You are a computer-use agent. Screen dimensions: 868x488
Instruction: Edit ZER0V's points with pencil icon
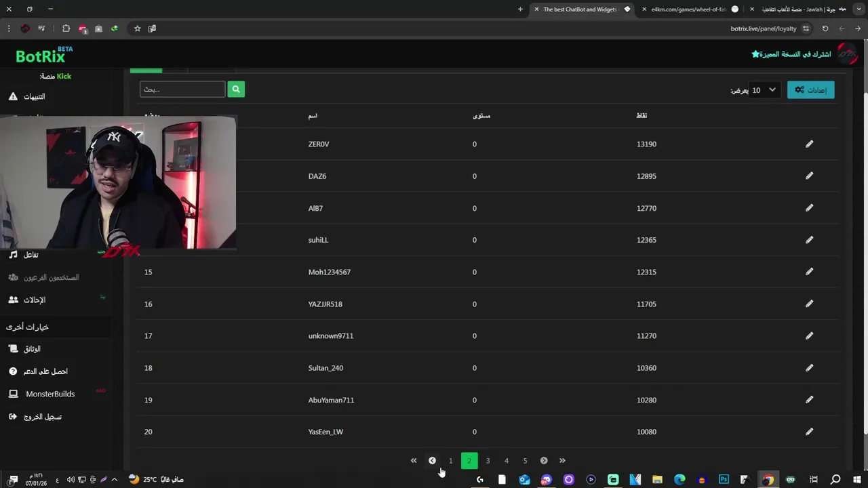[x=809, y=144]
